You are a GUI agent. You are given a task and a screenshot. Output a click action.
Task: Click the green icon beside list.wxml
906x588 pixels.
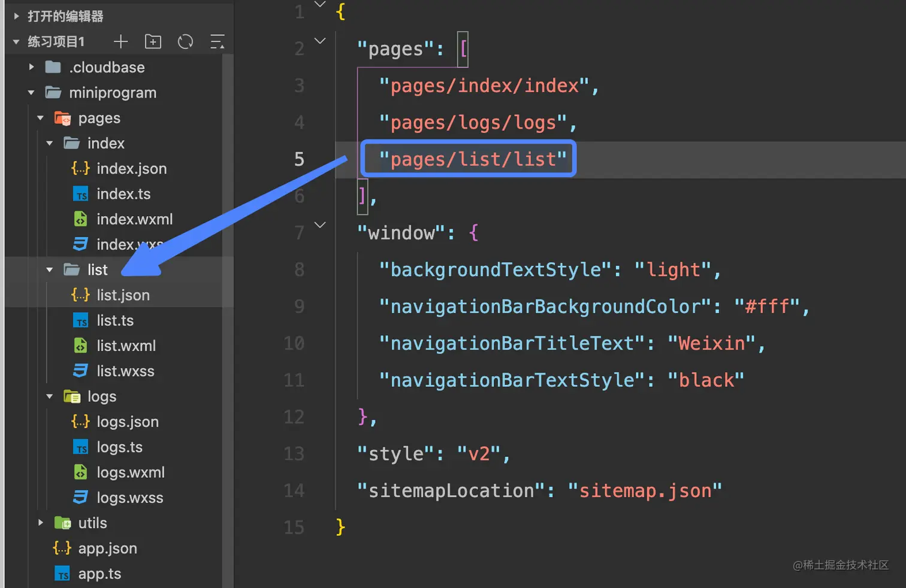(80, 345)
